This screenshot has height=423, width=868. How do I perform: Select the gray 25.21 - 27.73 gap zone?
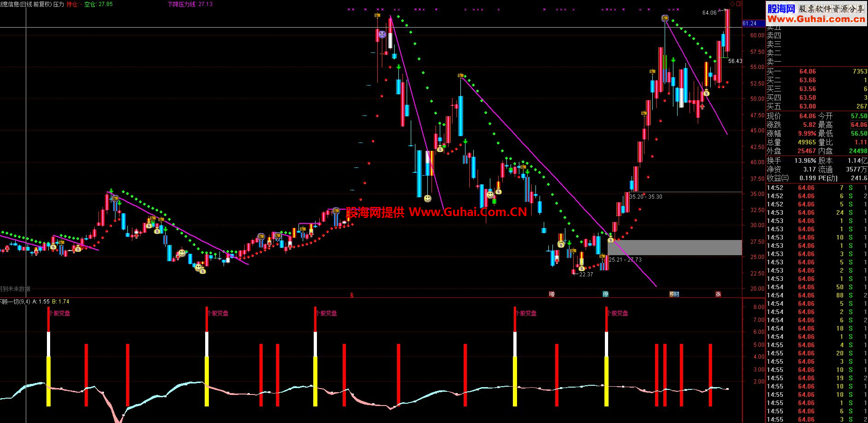coord(674,247)
